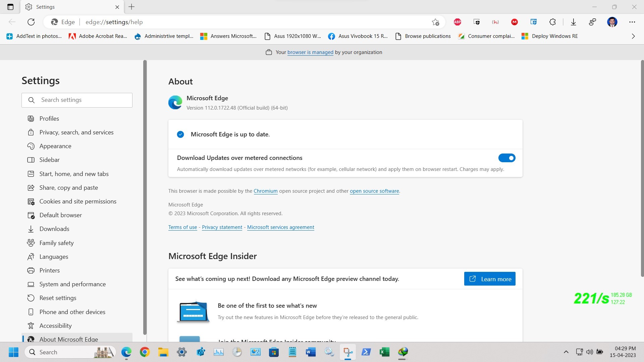The height and width of the screenshot is (362, 644).
Task: Open the Downloads toolbar icon
Action: (573, 22)
